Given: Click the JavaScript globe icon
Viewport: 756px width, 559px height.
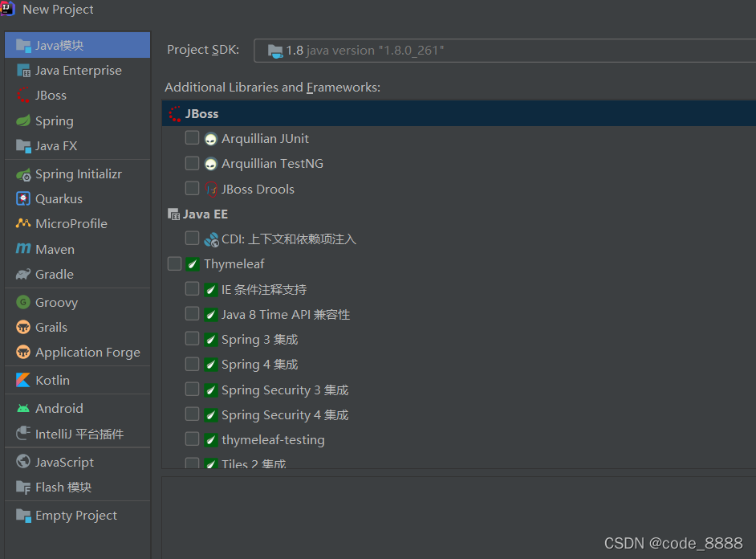Looking at the screenshot, I should (23, 462).
